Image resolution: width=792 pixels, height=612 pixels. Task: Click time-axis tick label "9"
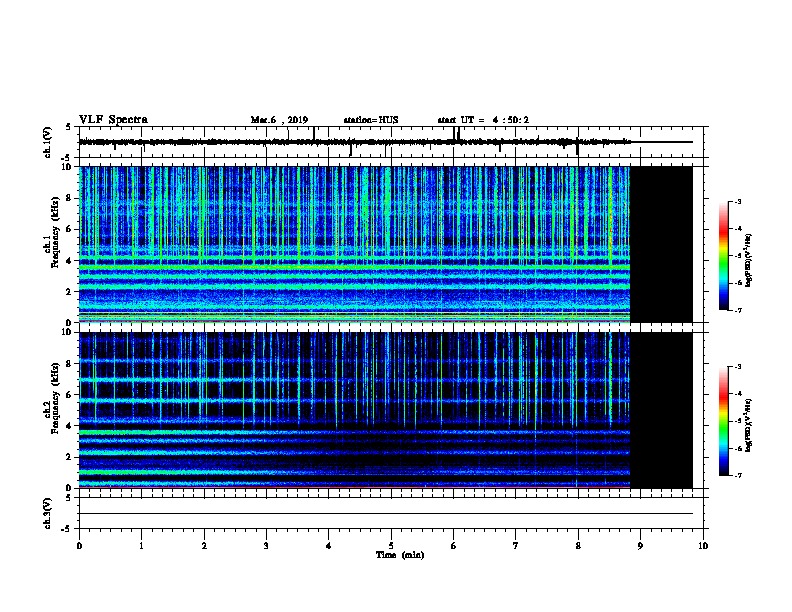pos(640,546)
